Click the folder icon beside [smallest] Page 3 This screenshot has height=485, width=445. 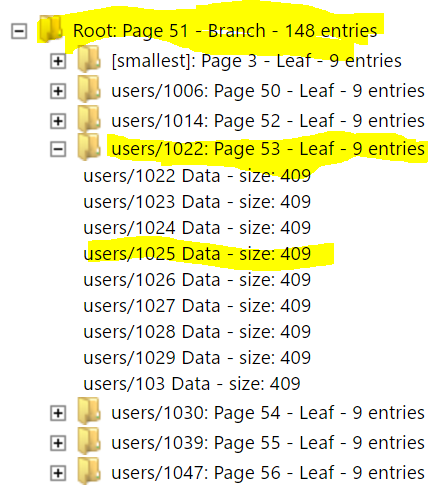[89, 59]
